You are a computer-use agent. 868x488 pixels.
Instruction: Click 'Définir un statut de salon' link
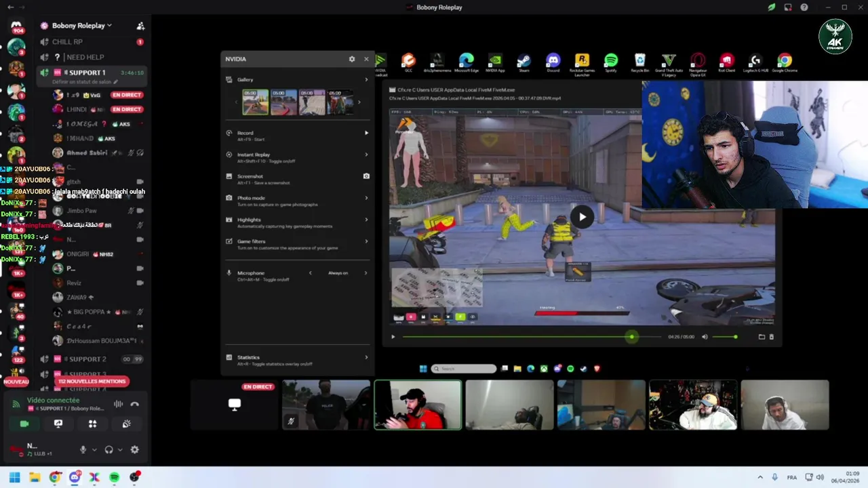(85, 82)
